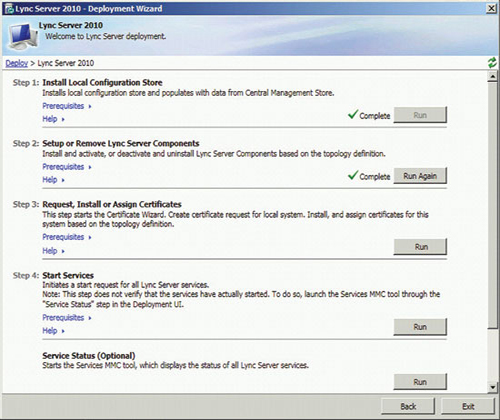
Task: Click the Lync Server computer logo
Action: 23,36
